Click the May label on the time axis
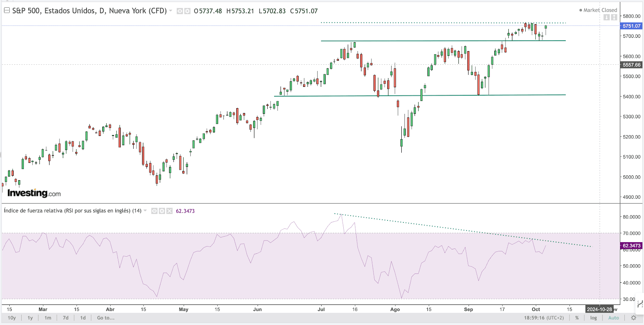This screenshot has width=644, height=325. click(x=184, y=309)
